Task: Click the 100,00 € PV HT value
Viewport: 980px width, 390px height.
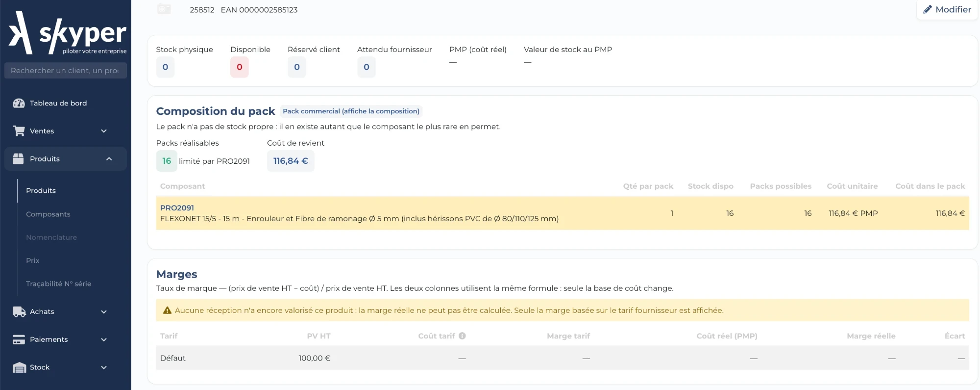Action: tap(315, 359)
